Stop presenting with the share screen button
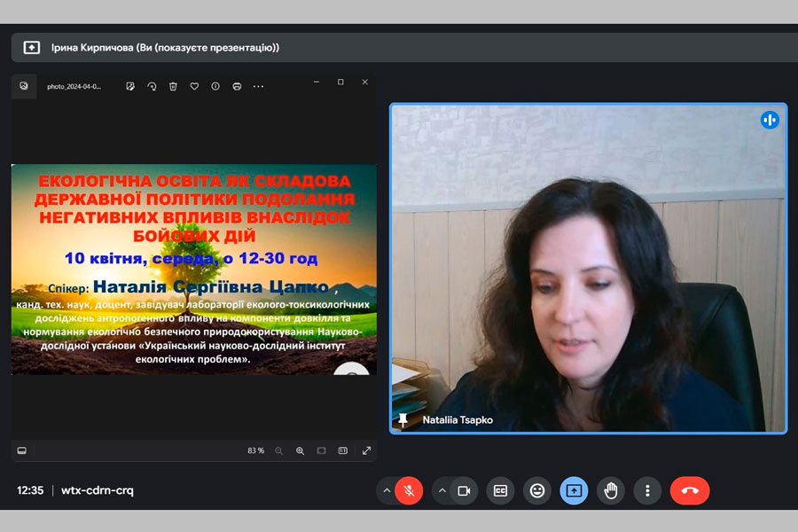Image resolution: width=798 pixels, height=532 pixels. [x=574, y=490]
